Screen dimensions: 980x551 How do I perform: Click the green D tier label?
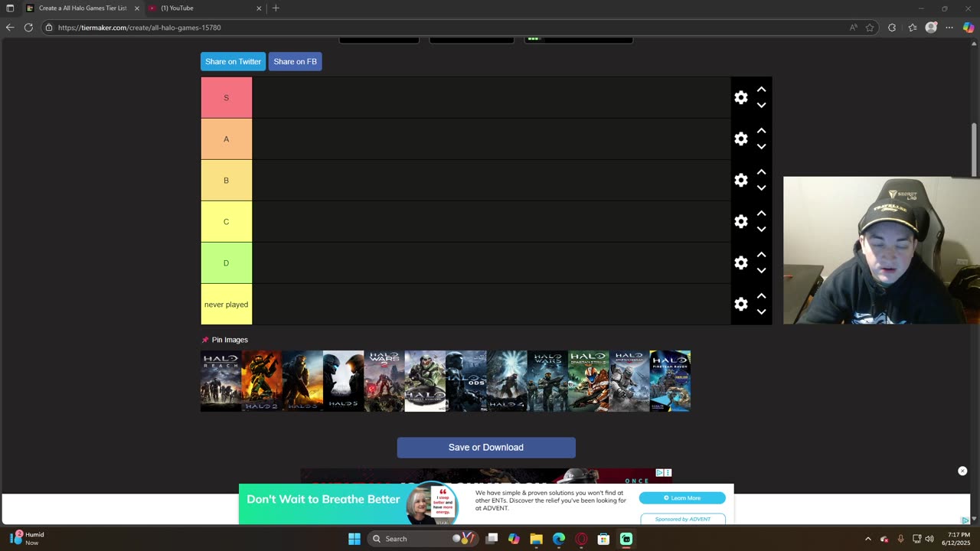click(x=226, y=263)
